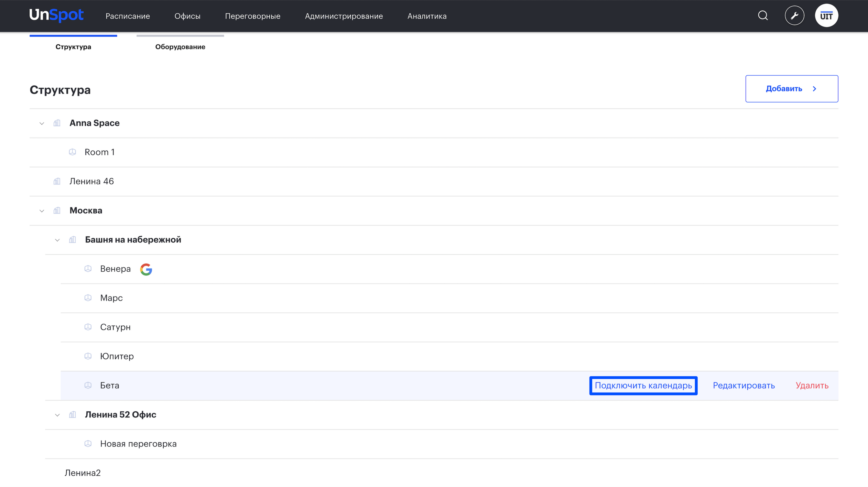Viewport: 868px width, 487px height.
Task: Click Подключить календарь for Бета
Action: 643,385
